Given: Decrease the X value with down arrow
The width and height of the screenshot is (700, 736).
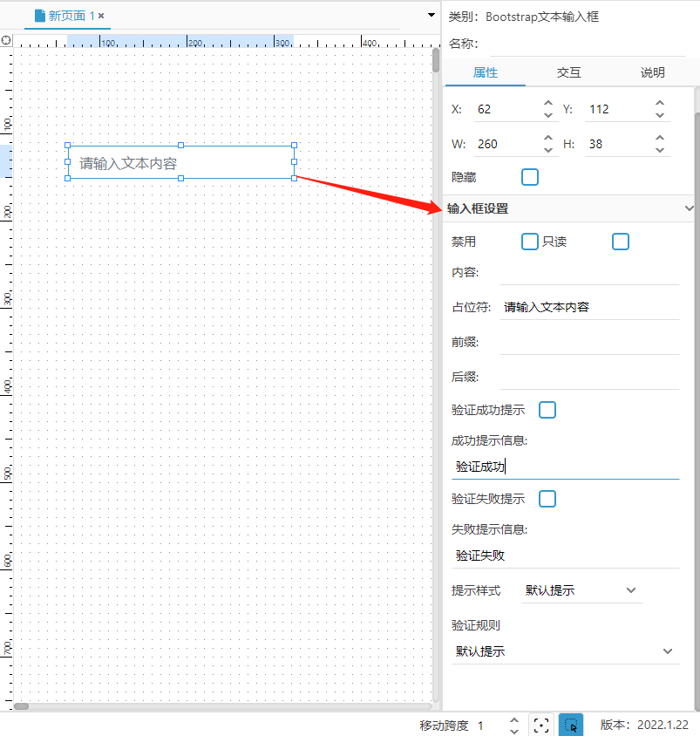Looking at the screenshot, I should click(548, 115).
